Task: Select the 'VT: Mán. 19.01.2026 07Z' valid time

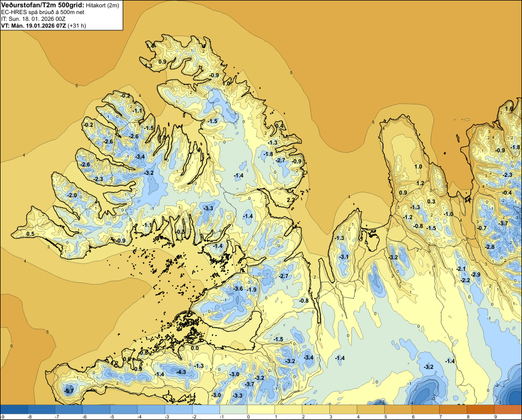Action: point(33,26)
